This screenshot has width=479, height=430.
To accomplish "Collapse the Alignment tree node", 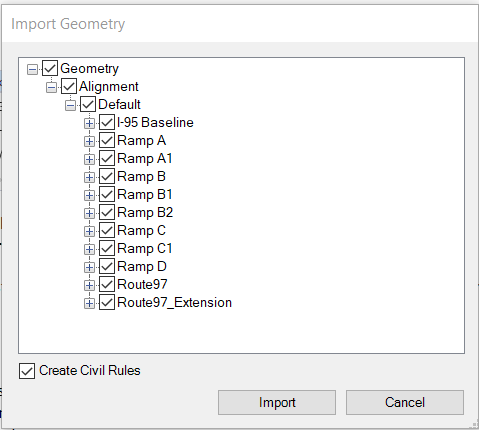I will pyautogui.click(x=51, y=88).
